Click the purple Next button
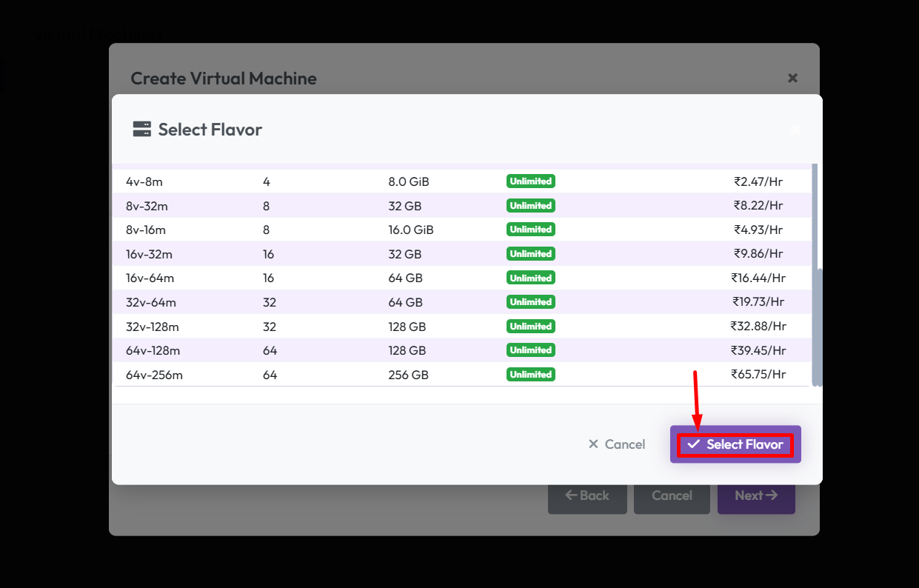 pos(756,495)
